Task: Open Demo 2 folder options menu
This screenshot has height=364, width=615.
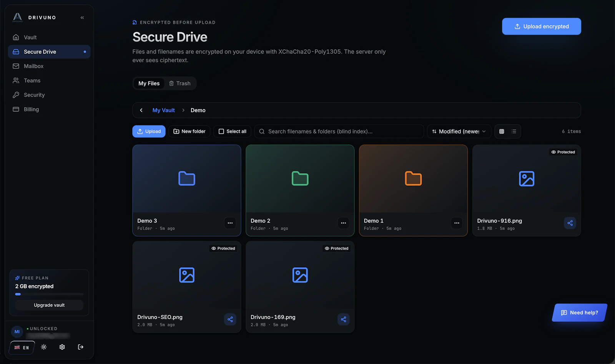Action: click(344, 223)
